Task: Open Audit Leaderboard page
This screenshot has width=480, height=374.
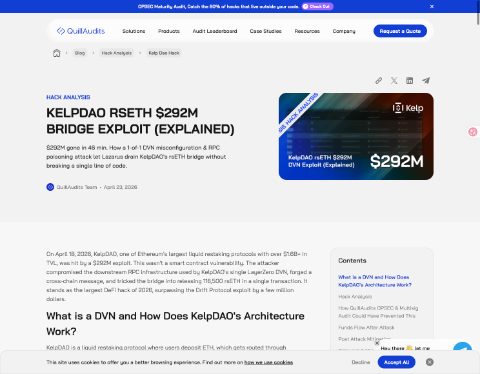Action: tap(215, 31)
